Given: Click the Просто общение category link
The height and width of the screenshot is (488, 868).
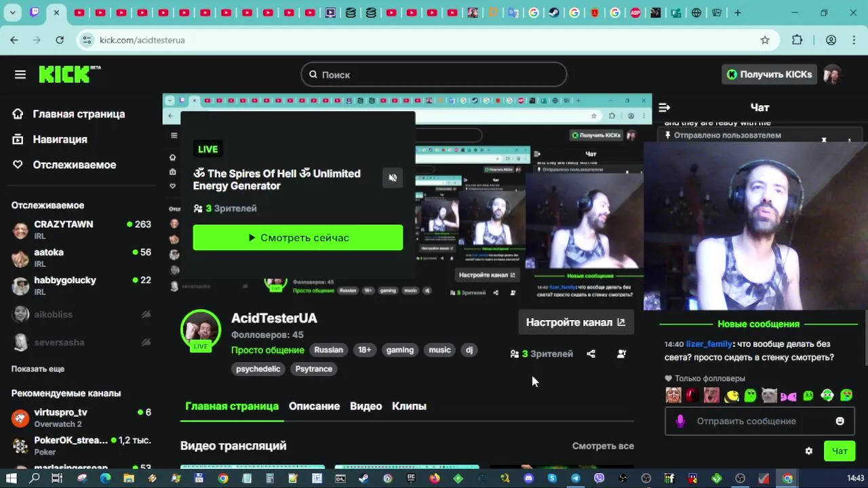Looking at the screenshot, I should [267, 350].
